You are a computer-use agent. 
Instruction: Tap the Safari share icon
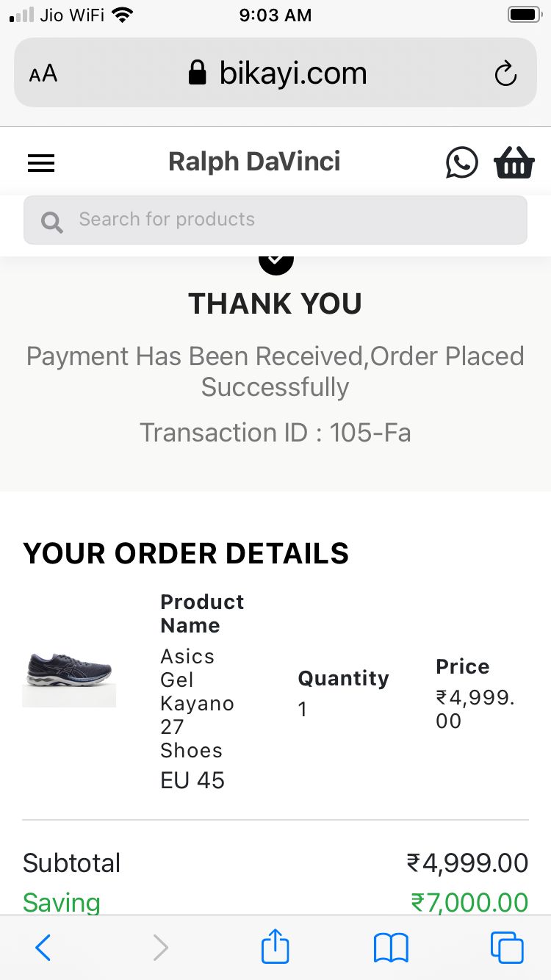275,947
